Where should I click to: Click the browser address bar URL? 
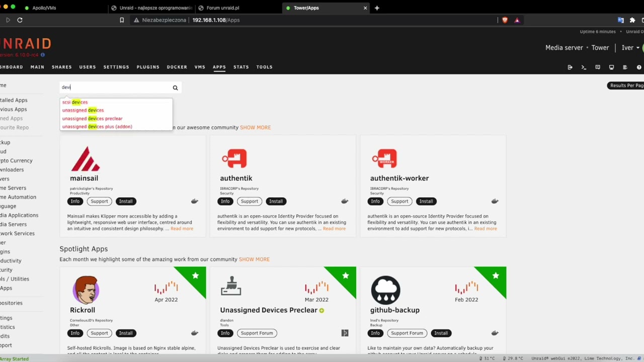tap(216, 20)
